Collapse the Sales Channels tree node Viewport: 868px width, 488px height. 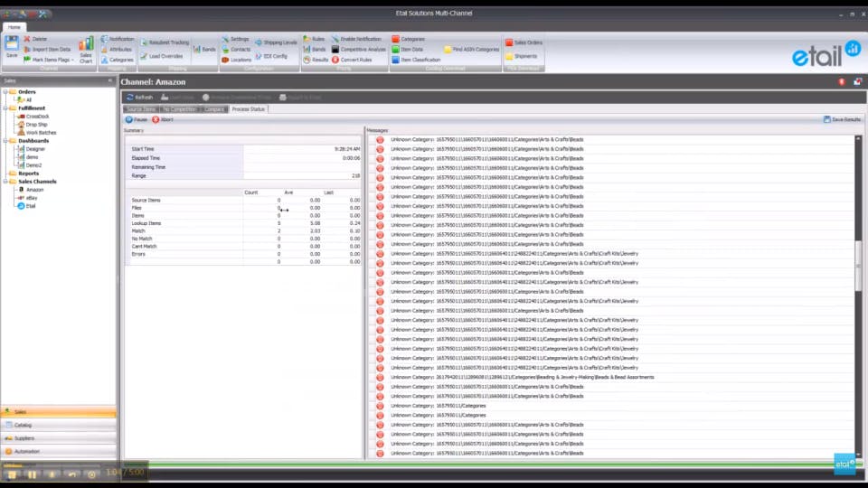click(x=5, y=182)
